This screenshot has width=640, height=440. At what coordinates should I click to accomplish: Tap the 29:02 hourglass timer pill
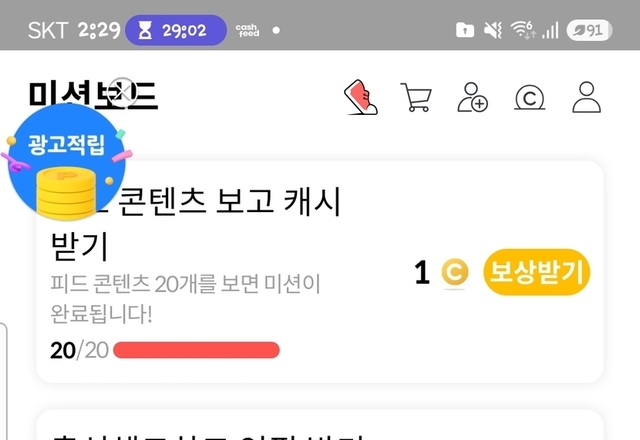(176, 30)
